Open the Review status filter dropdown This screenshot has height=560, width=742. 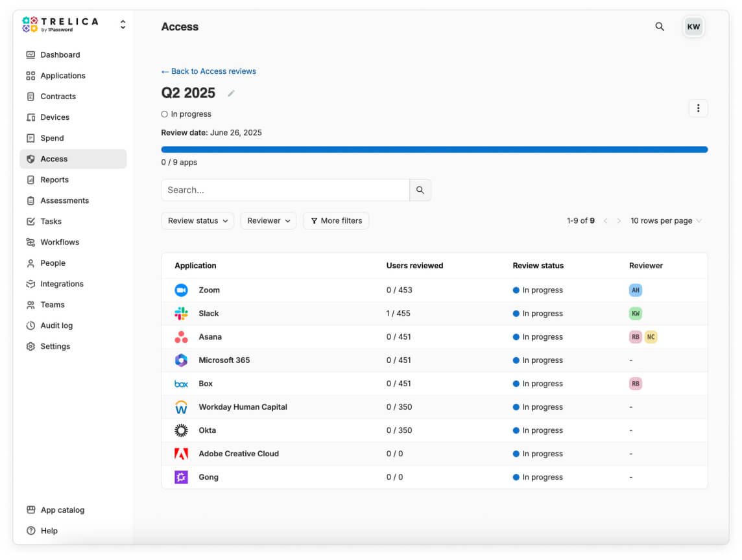pyautogui.click(x=197, y=220)
